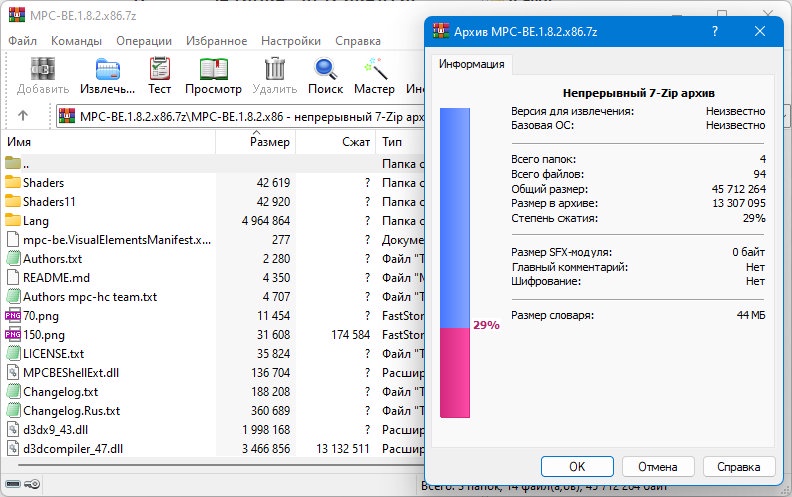Confirm with the OK button

tap(577, 467)
